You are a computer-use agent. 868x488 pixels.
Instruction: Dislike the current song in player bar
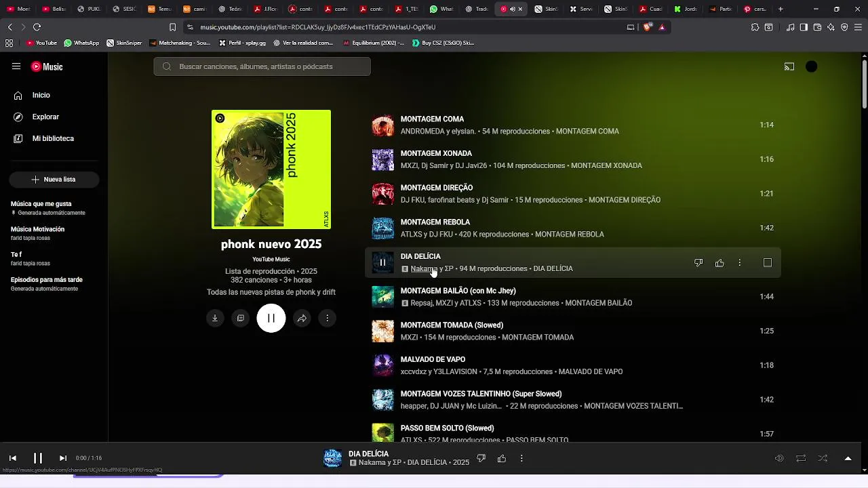point(481,458)
